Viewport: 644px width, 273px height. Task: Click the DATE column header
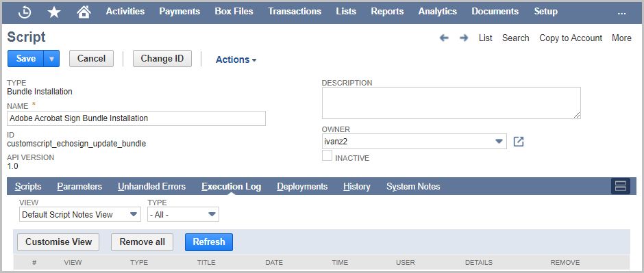point(274,262)
